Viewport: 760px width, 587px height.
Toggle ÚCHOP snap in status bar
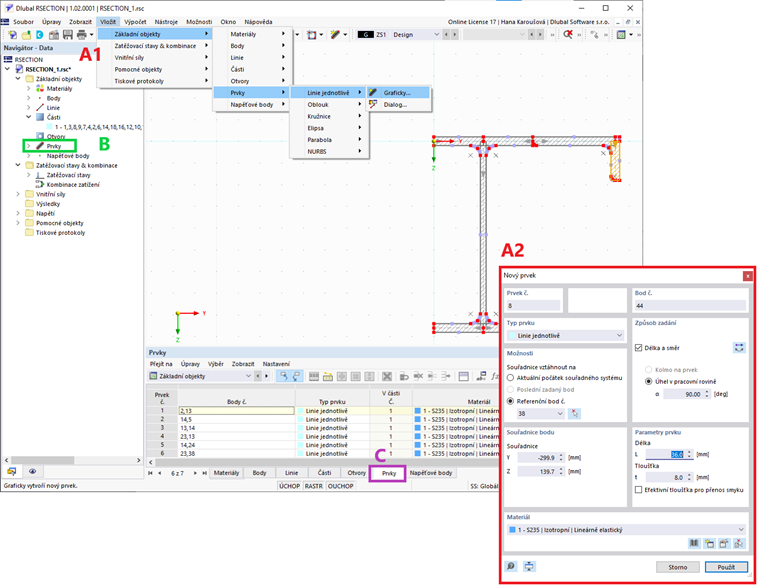tap(289, 486)
